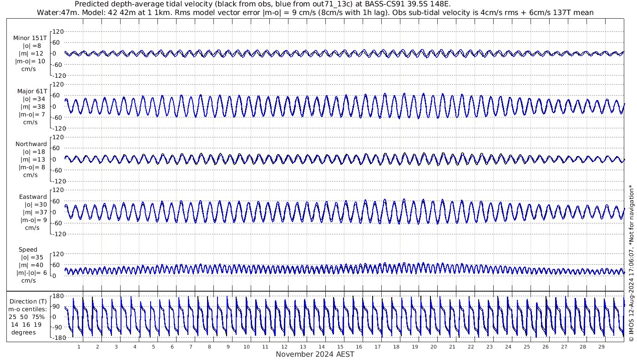Click the '|m| =40' value in Speed panel
637x364 pixels.
pos(32,265)
